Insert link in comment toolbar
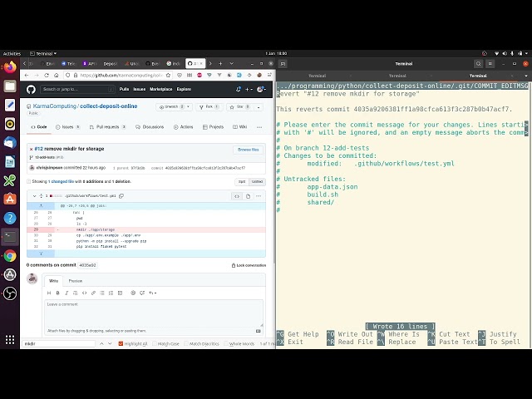 point(93,293)
